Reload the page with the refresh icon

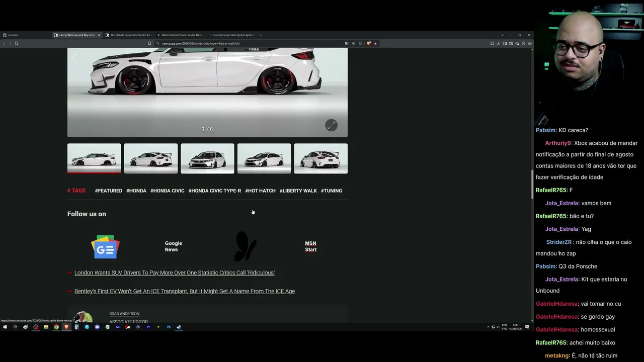pyautogui.click(x=17, y=43)
